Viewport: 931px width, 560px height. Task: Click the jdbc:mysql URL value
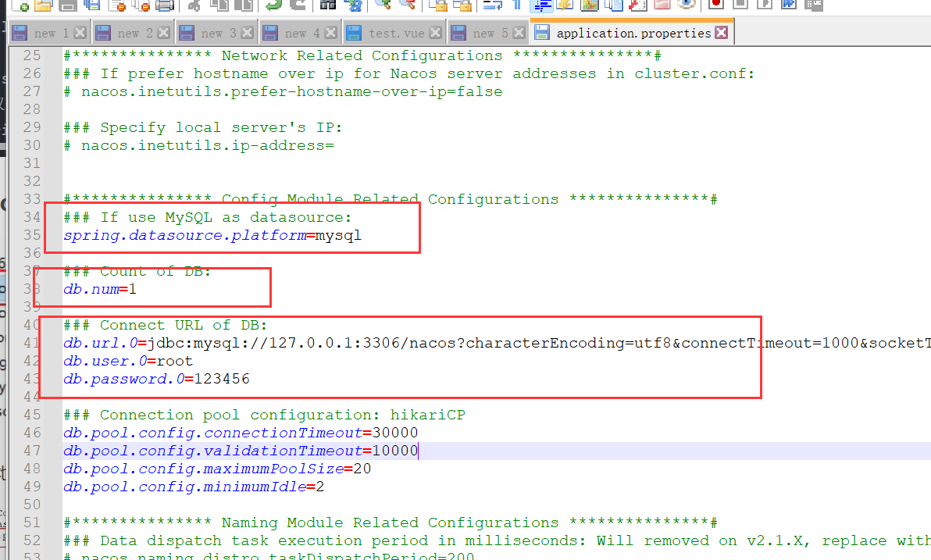coord(539,343)
